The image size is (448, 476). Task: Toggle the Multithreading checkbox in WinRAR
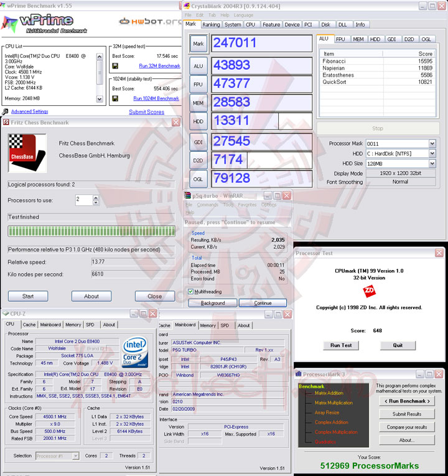[190, 291]
